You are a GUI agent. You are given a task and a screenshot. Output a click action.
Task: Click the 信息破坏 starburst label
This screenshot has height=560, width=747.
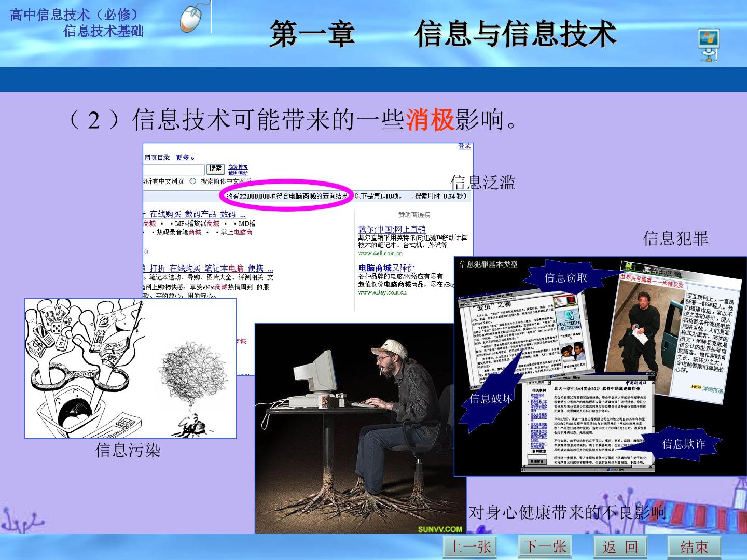[491, 398]
